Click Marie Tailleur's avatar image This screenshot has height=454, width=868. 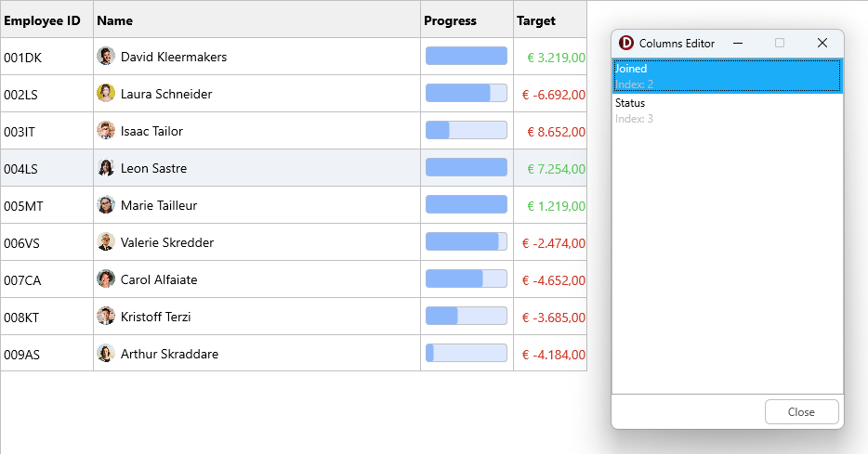pyautogui.click(x=106, y=205)
